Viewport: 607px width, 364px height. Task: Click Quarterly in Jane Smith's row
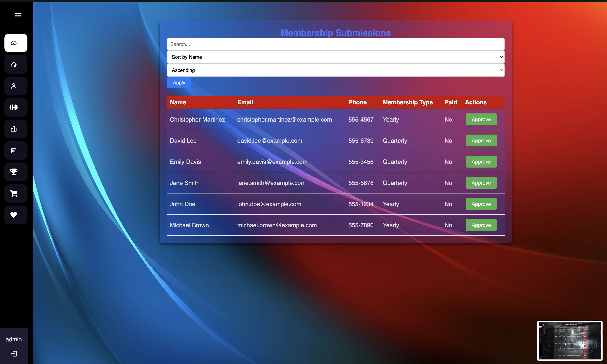point(395,183)
